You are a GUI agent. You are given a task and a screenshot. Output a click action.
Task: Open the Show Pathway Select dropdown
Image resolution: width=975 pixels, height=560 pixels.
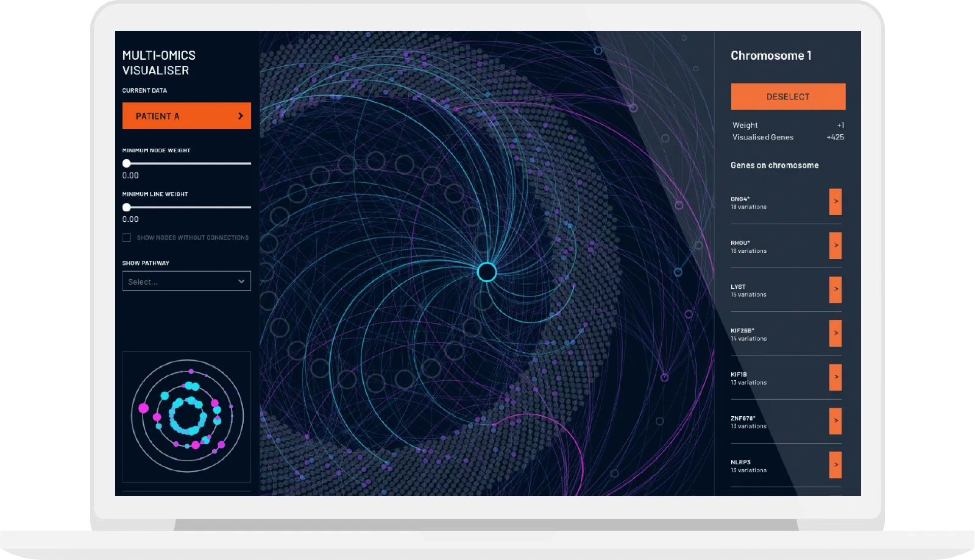pyautogui.click(x=186, y=281)
